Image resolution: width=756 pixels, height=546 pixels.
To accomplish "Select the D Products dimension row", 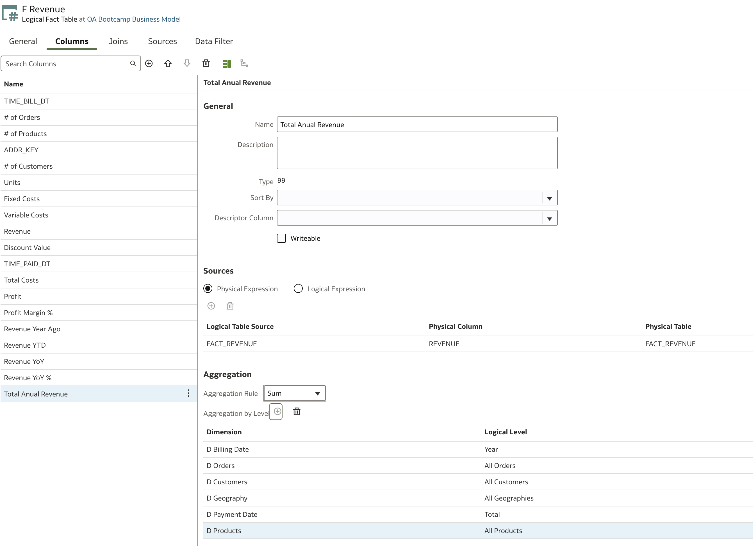I will coord(478,531).
